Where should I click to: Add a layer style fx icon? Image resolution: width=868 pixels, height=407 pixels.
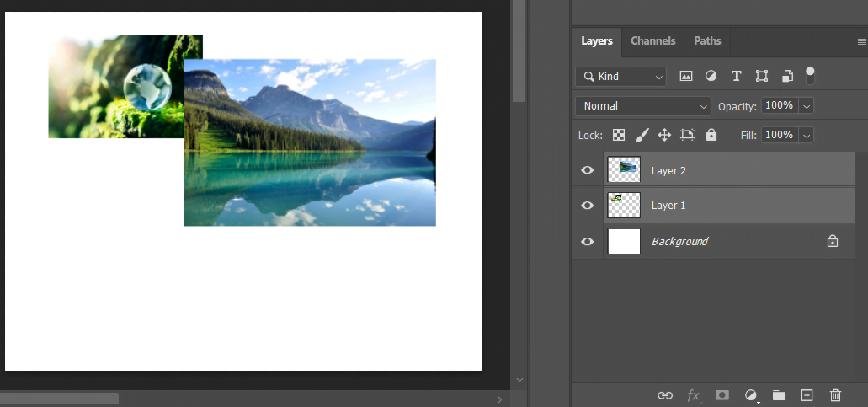click(x=693, y=395)
